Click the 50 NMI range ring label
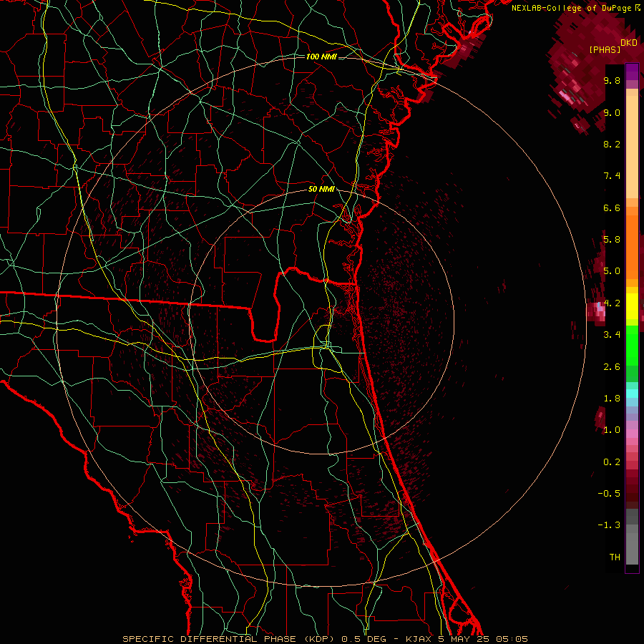 pyautogui.click(x=321, y=190)
